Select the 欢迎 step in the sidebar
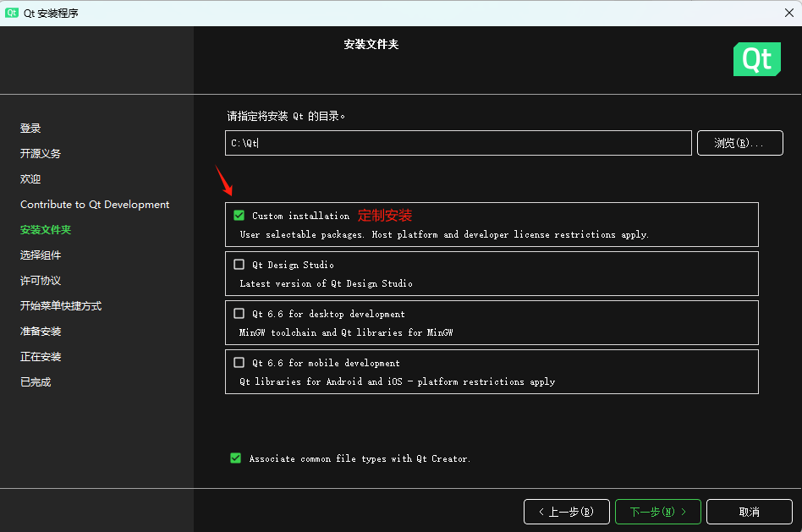Image resolution: width=802 pixels, height=532 pixels. [x=30, y=179]
